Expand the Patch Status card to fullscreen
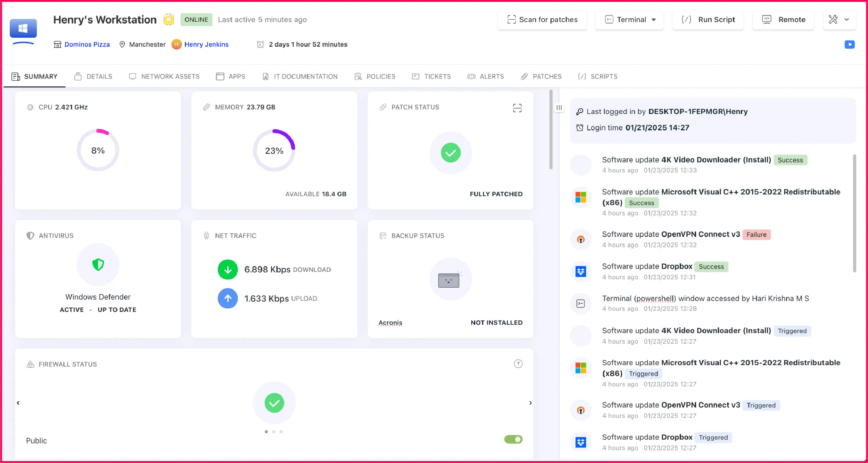 click(517, 107)
